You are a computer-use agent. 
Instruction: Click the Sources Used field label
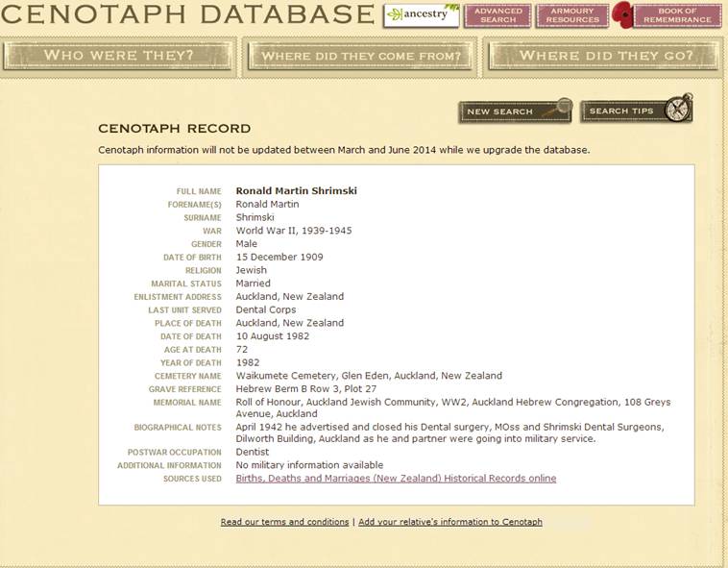(192, 479)
